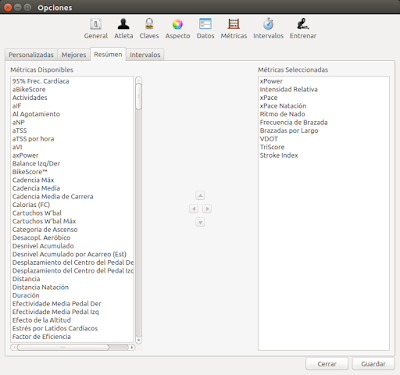This screenshot has height=375, width=400.
Task: Select 'axPower' in available metrics
Action: tap(72, 155)
